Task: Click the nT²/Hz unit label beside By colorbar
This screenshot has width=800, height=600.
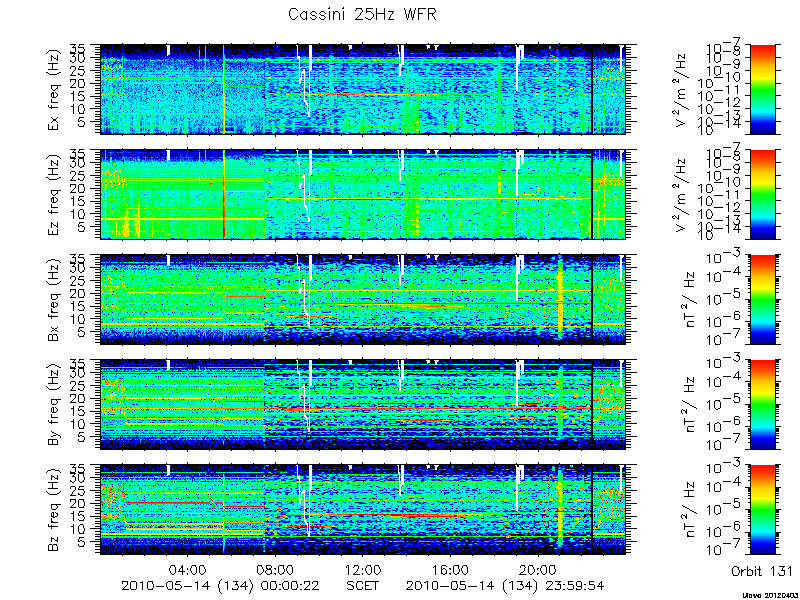Action: (689, 405)
